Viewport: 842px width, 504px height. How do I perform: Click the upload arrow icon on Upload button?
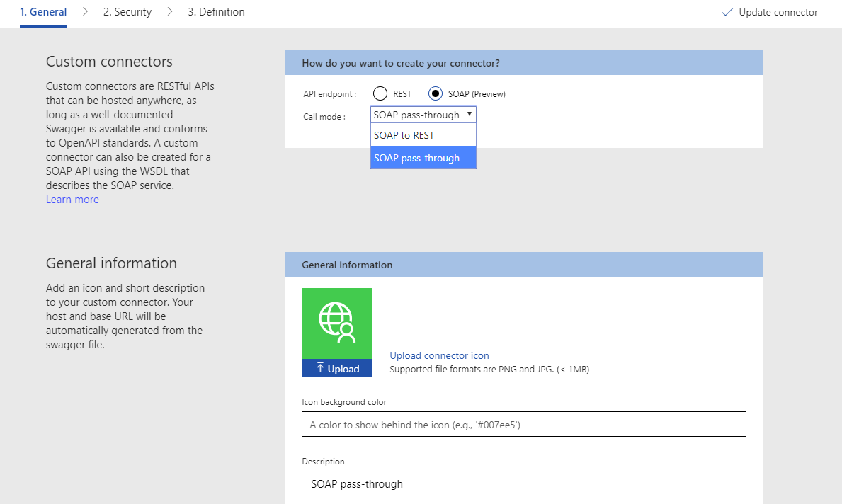(320, 368)
